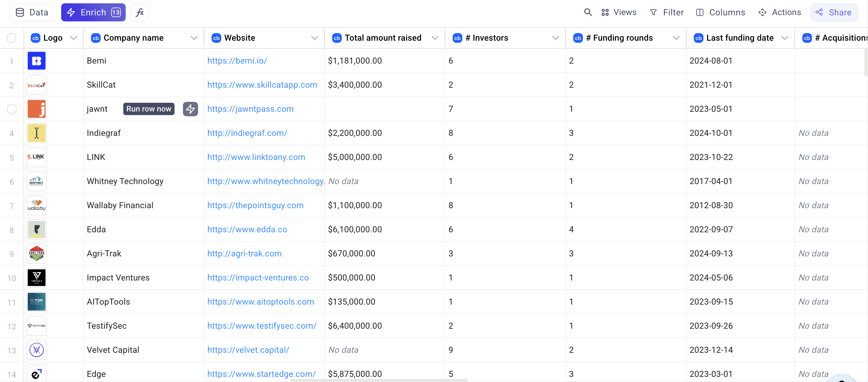Switch to the Data tab
The width and height of the screenshot is (868, 382).
pyautogui.click(x=33, y=12)
